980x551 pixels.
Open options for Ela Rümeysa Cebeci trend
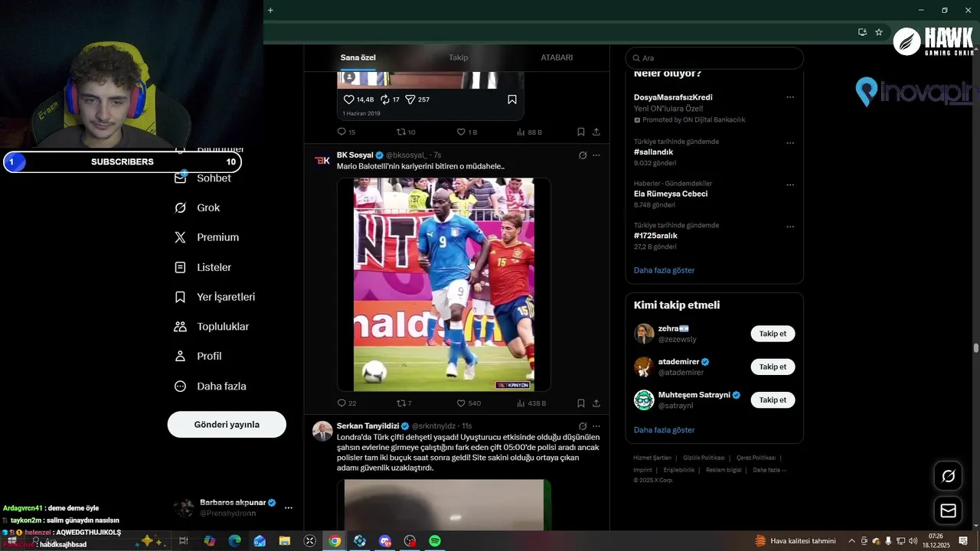[790, 184]
